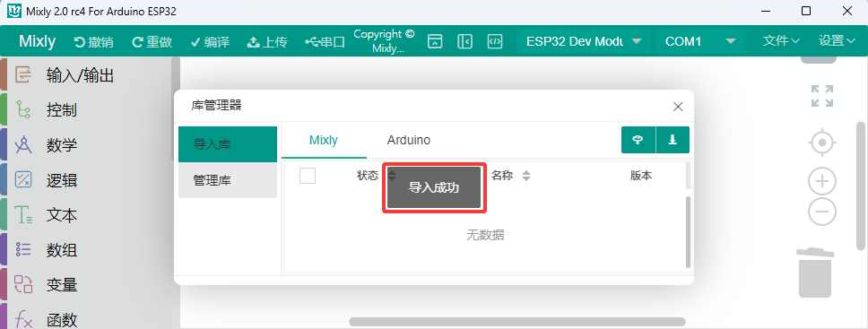
Task: Show the code view icon
Action: click(x=495, y=41)
